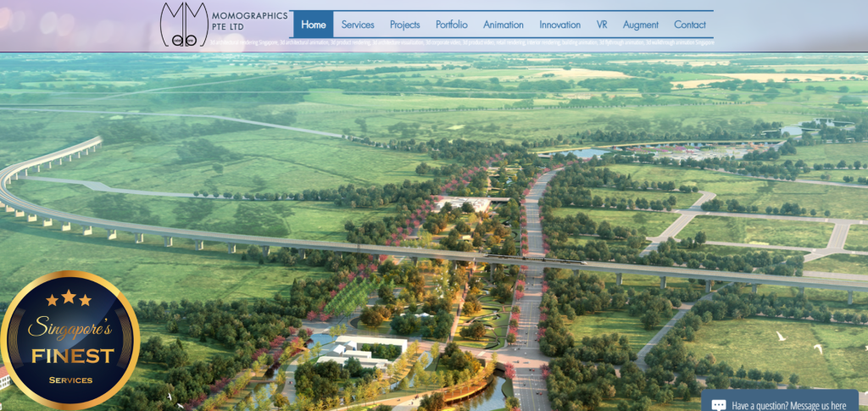Click the MM Momographics logo icon
Image resolution: width=868 pixels, height=411 pixels.
(183, 24)
